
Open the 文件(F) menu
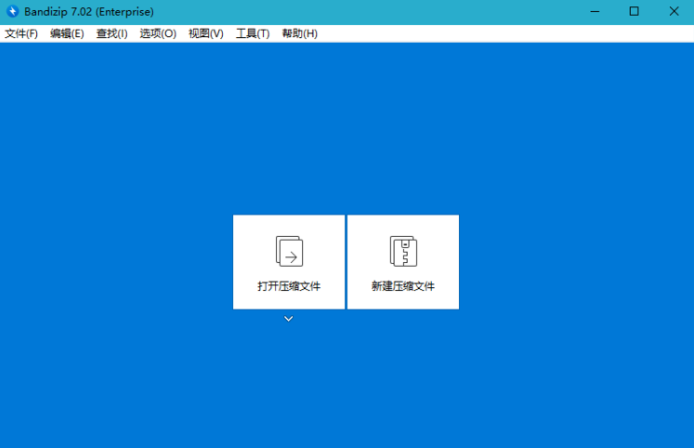point(21,34)
